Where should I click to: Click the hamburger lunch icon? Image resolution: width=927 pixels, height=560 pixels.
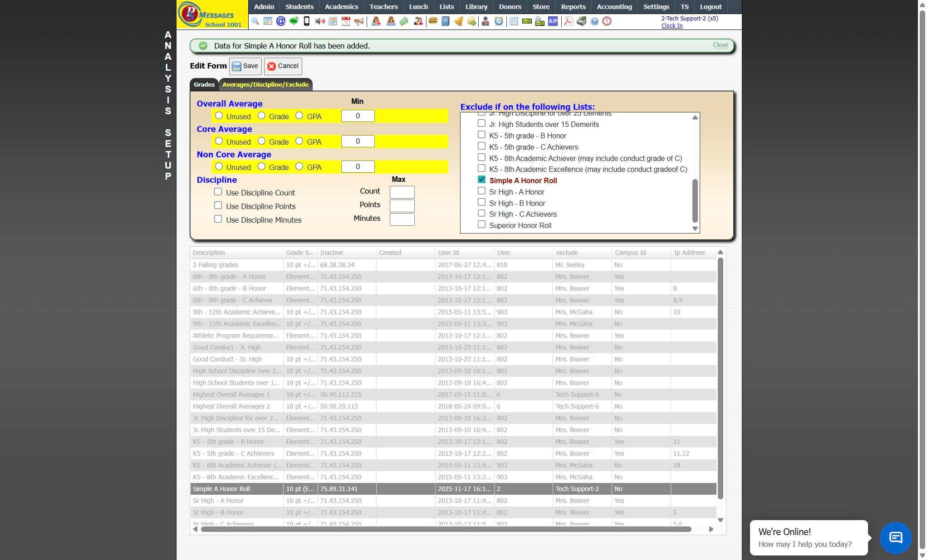432,21
